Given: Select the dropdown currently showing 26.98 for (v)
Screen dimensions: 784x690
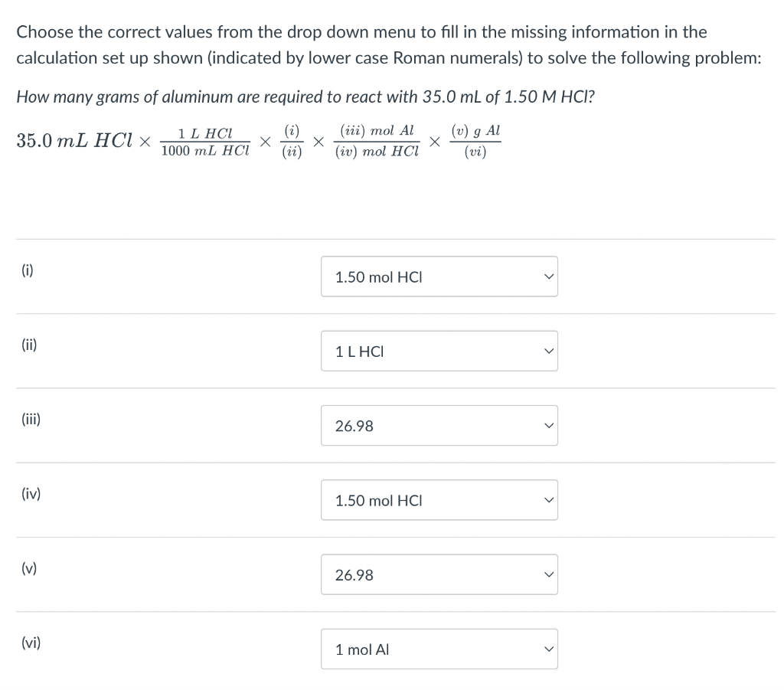Looking at the screenshot, I should coord(439,574).
